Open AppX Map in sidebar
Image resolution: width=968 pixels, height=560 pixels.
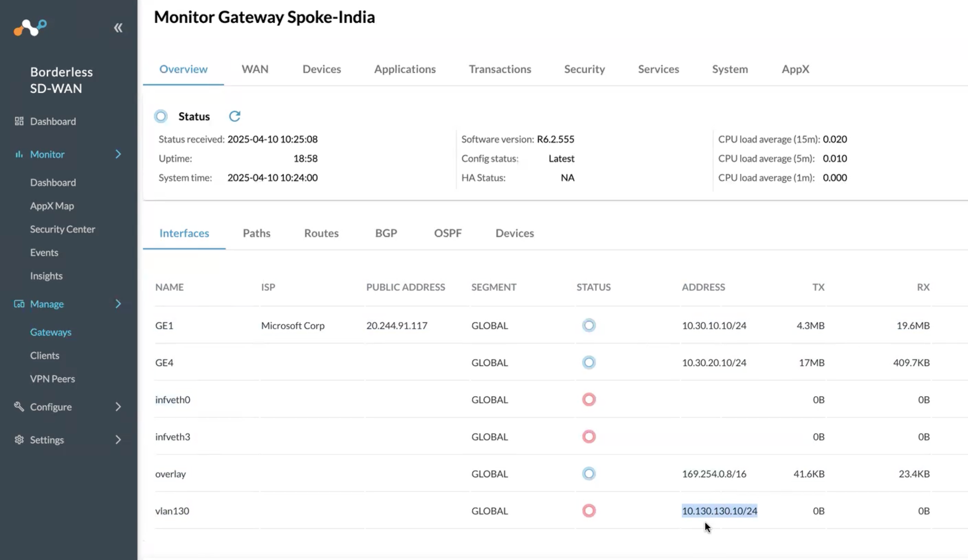(52, 206)
